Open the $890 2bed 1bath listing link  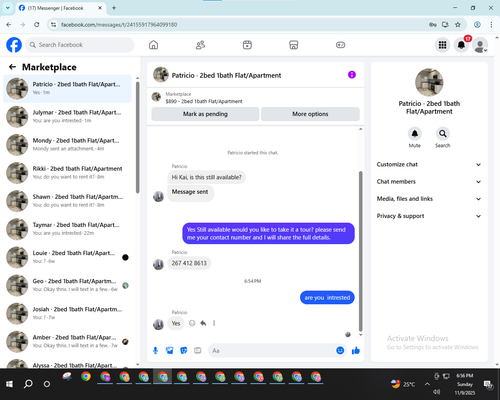click(204, 101)
